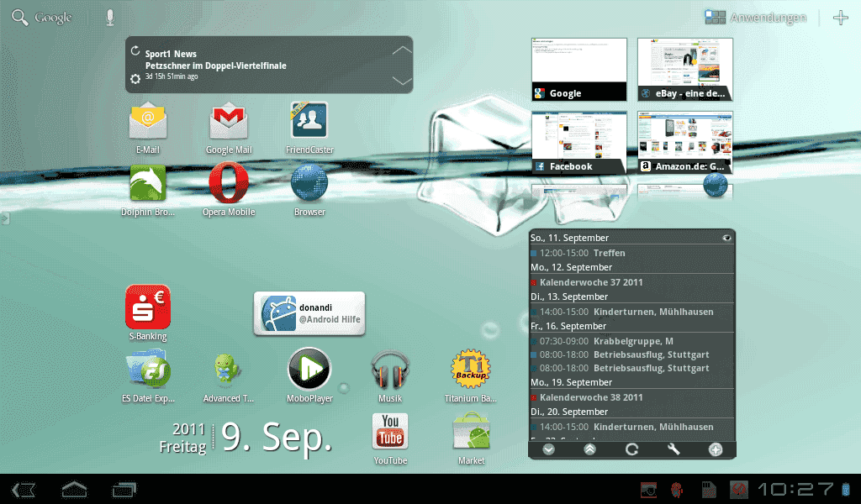Select the Kalenderwoche 38 2011 entry

[632, 397]
